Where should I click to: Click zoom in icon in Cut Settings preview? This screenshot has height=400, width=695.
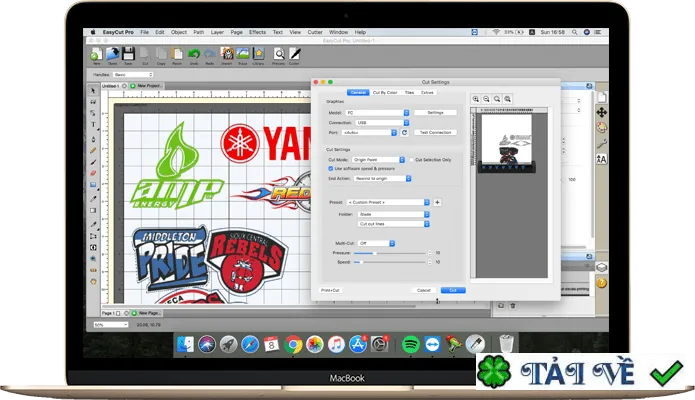pos(476,99)
